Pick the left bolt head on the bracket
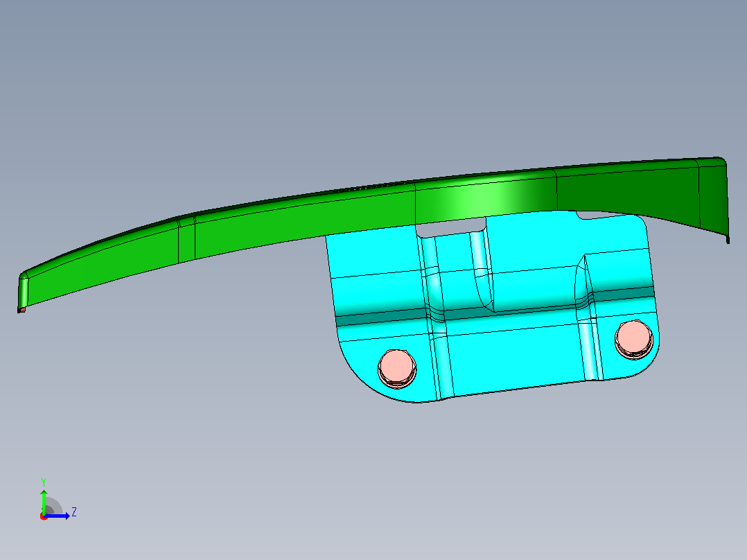Image resolution: width=747 pixels, height=560 pixels. tap(397, 369)
